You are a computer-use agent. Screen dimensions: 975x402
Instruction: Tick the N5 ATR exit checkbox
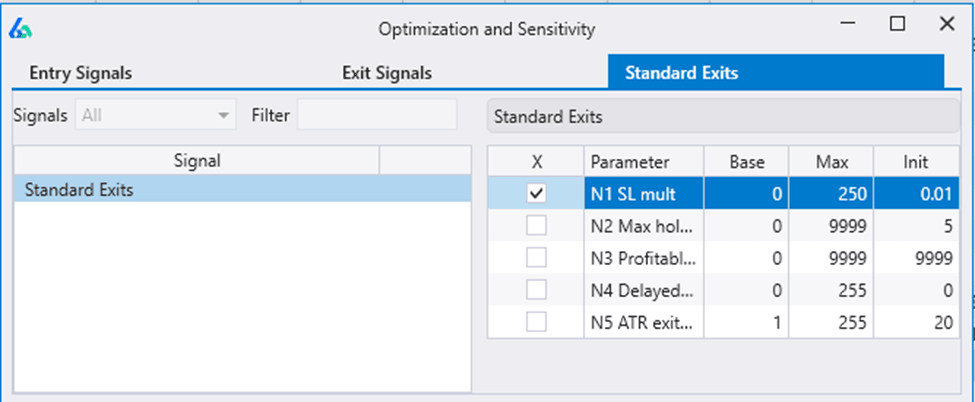coord(536,322)
